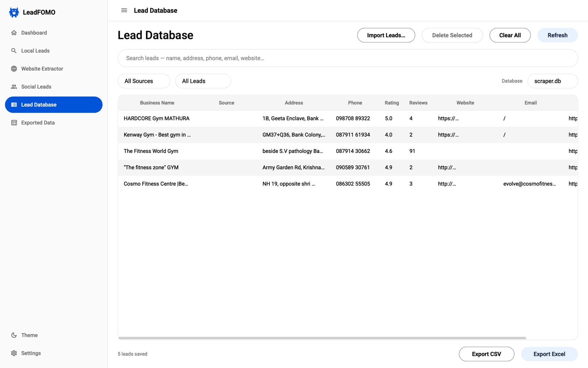Image resolution: width=588 pixels, height=368 pixels.
Task: Click the LeadFOMO wolf logo icon
Action: coord(14,12)
